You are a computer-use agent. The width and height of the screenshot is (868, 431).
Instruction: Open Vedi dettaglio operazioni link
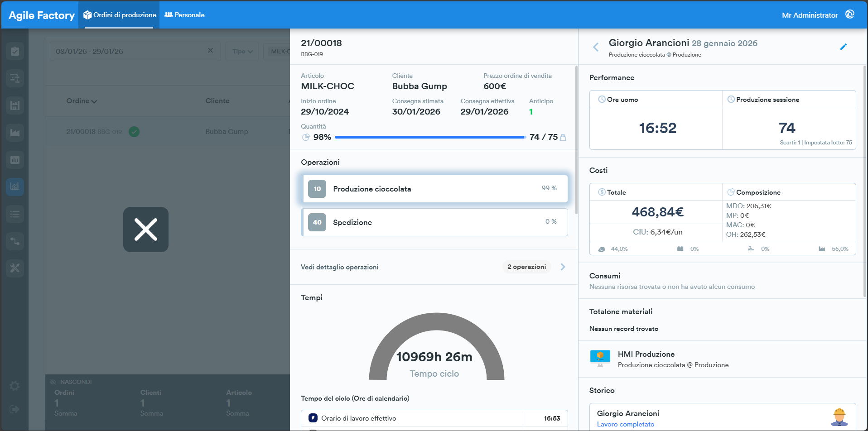tap(340, 267)
